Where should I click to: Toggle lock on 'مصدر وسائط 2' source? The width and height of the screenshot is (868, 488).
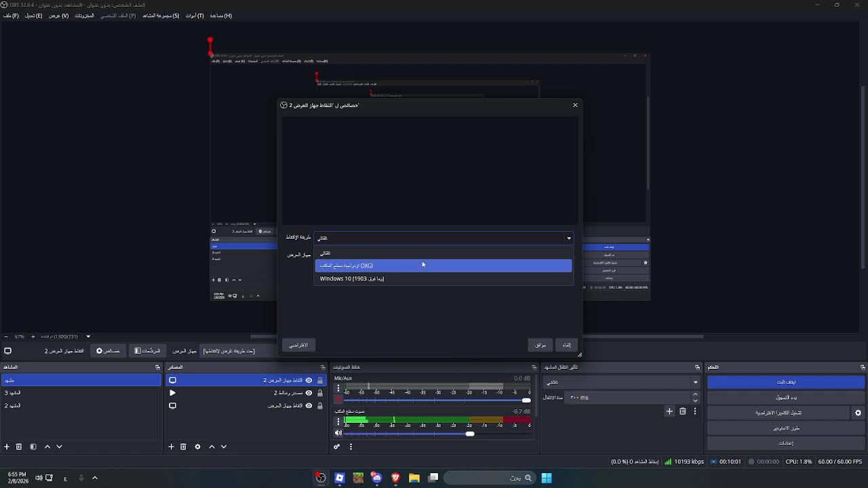point(320,392)
